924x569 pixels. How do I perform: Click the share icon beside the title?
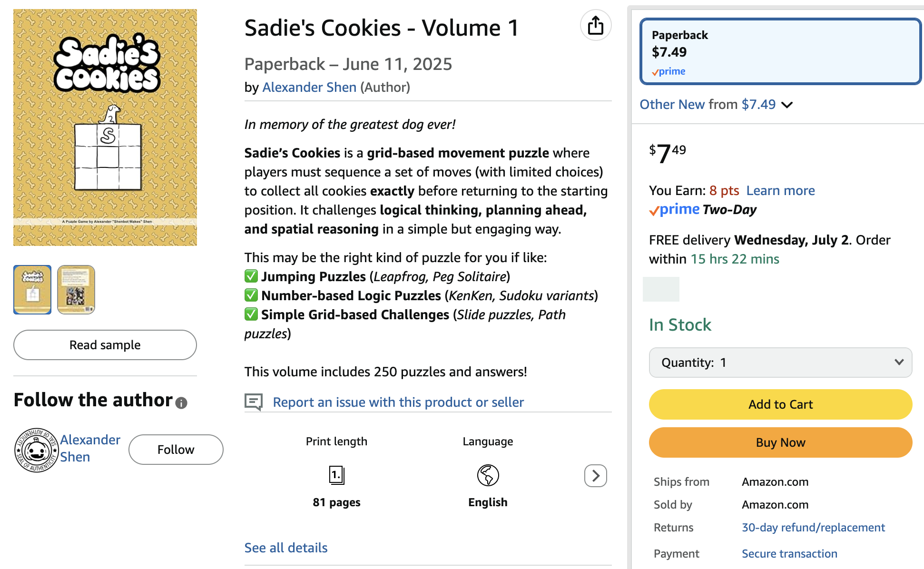(595, 25)
